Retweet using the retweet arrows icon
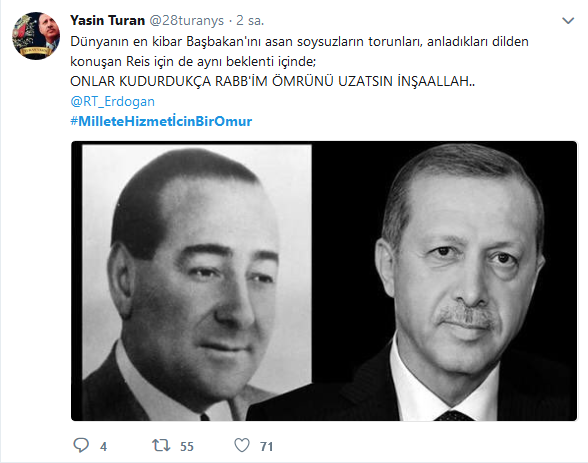This screenshot has width=588, height=463. (x=161, y=445)
